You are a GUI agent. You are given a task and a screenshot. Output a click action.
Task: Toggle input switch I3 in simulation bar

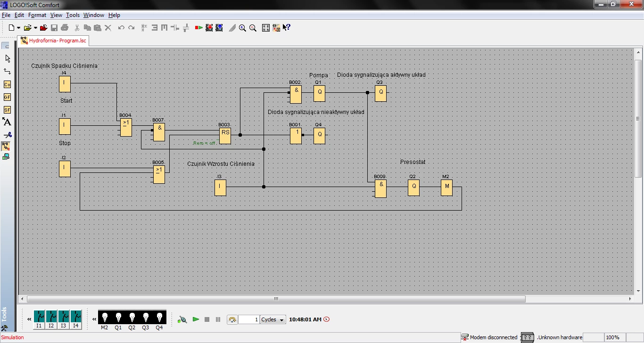tap(64, 316)
